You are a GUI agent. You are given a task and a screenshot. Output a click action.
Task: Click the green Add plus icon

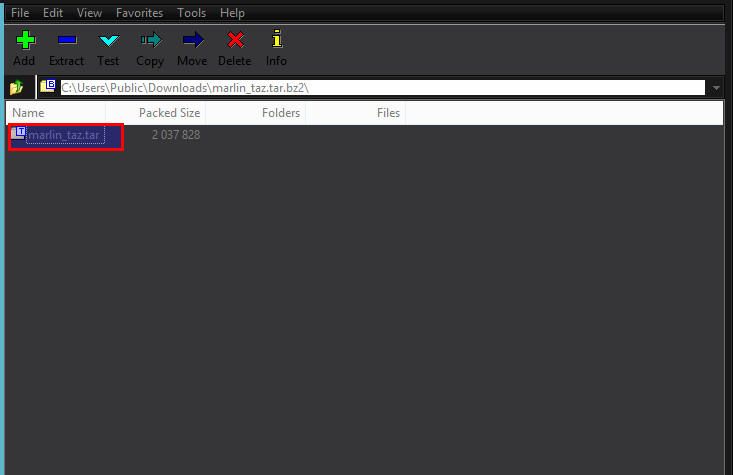click(26, 41)
